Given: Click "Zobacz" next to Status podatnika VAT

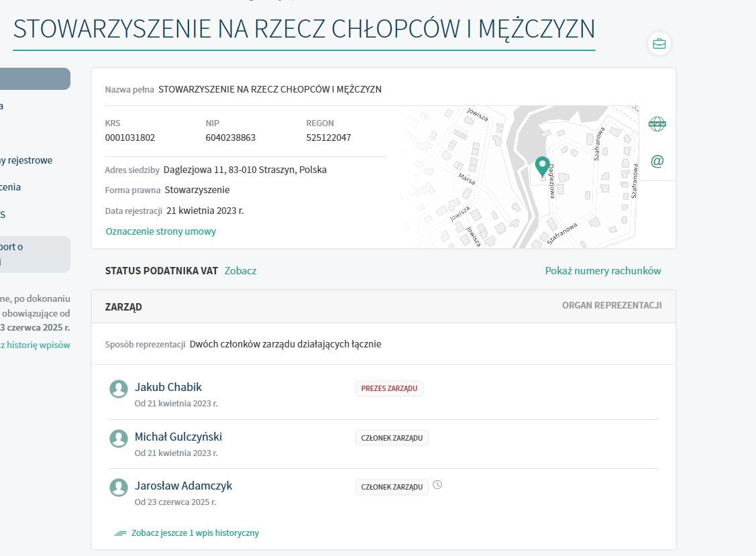Looking at the screenshot, I should (x=240, y=271).
